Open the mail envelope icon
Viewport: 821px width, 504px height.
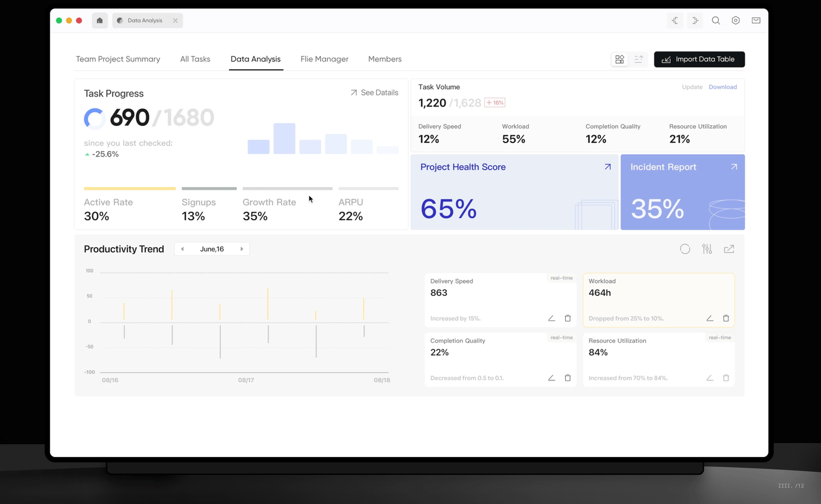756,21
